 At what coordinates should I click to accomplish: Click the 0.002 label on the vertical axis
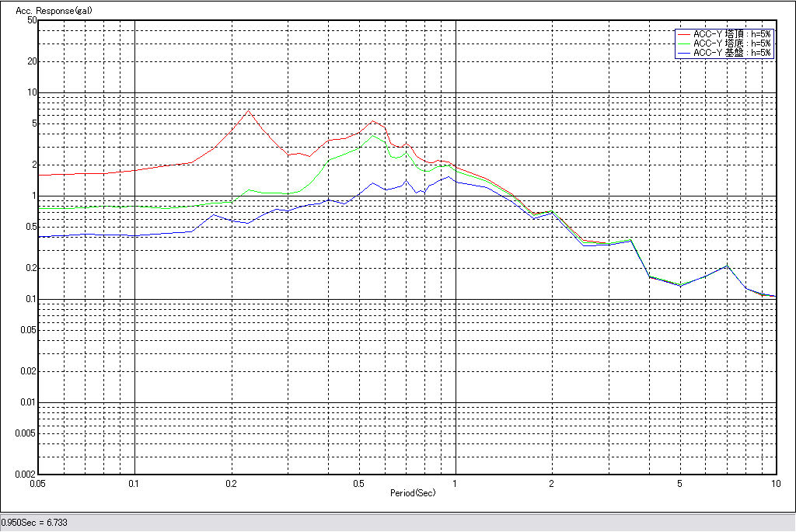pos(27,474)
